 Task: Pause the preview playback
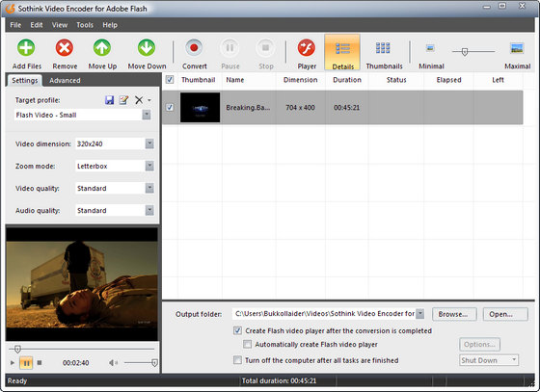(x=26, y=362)
